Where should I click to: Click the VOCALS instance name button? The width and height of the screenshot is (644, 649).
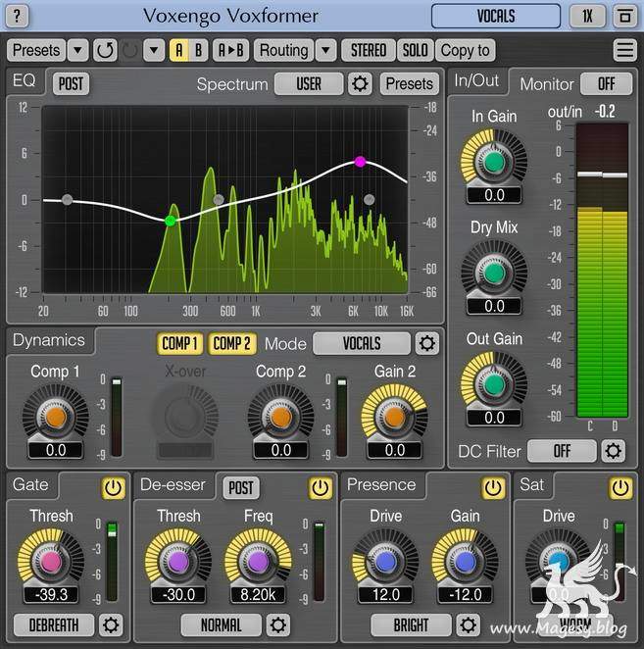(496, 16)
